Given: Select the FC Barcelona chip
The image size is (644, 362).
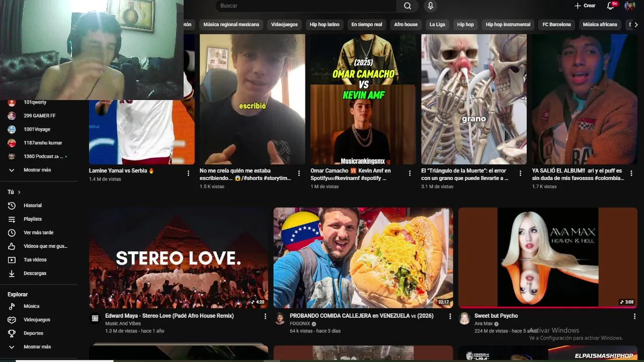Looking at the screenshot, I should pyautogui.click(x=556, y=24).
